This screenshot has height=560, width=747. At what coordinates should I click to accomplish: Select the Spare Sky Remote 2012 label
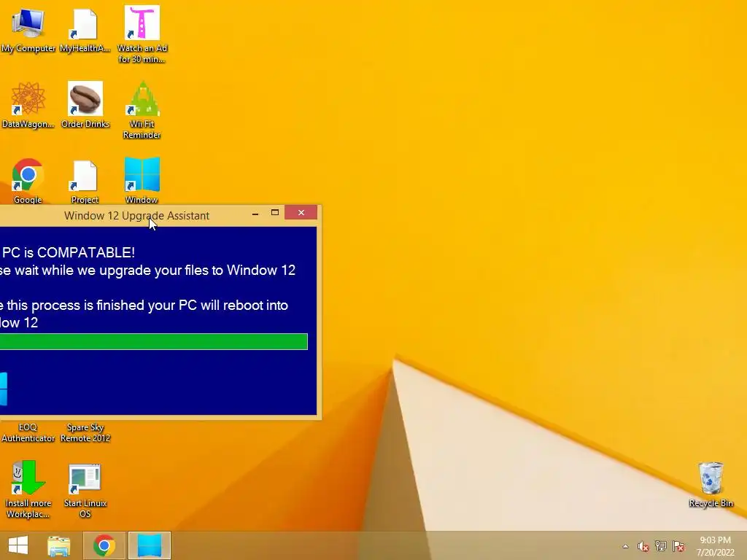(85, 432)
